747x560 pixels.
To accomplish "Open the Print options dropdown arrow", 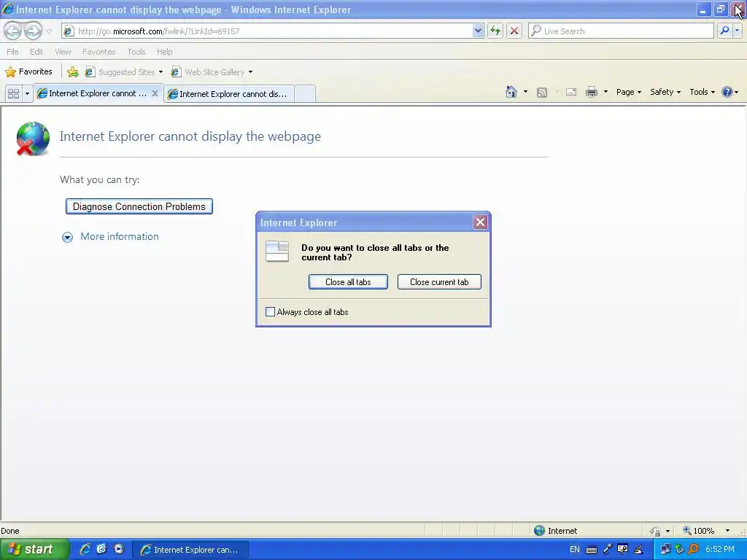I will pos(605,92).
